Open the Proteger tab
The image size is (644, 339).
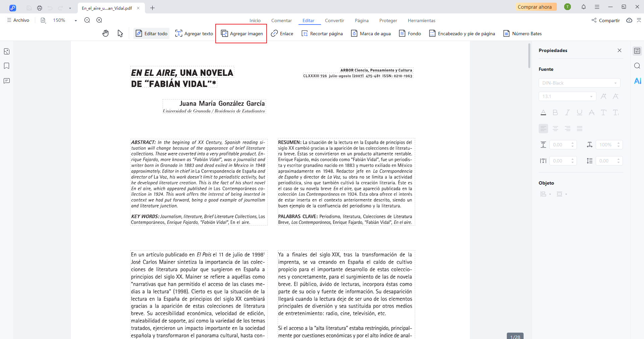point(388,20)
